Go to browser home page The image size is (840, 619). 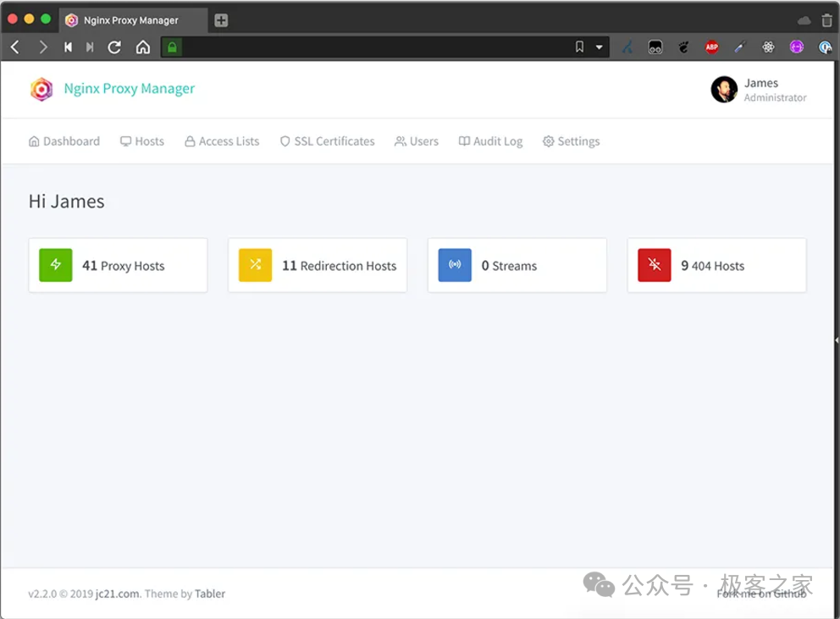143,47
